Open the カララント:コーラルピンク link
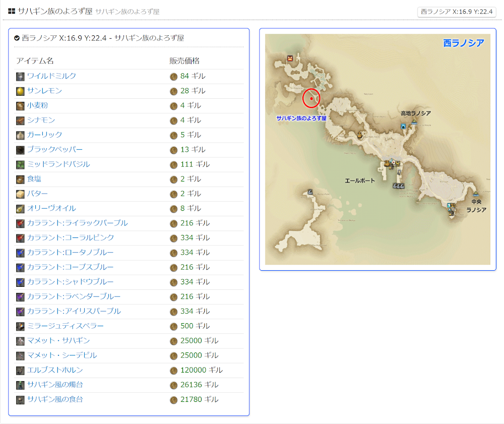This screenshot has width=504, height=424. click(x=71, y=237)
